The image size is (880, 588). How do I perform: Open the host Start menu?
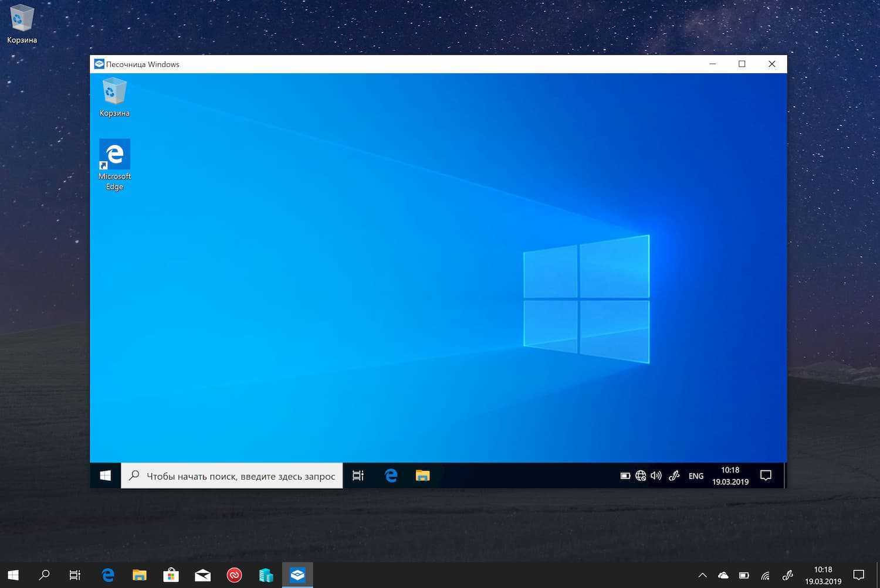click(13, 575)
